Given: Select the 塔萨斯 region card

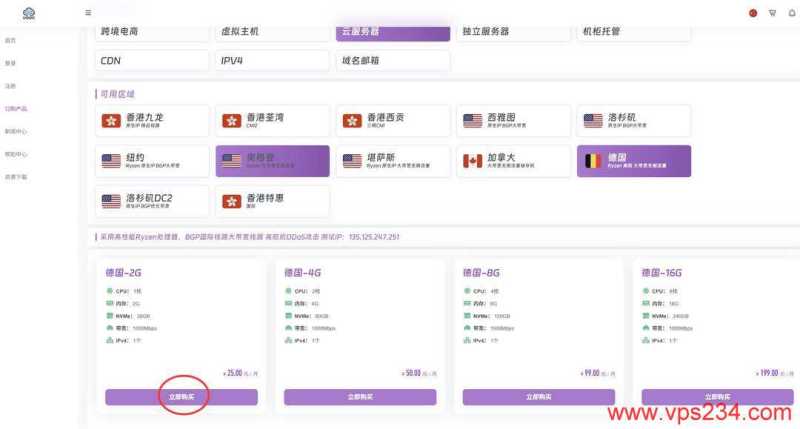Looking at the screenshot, I should pos(392,161).
